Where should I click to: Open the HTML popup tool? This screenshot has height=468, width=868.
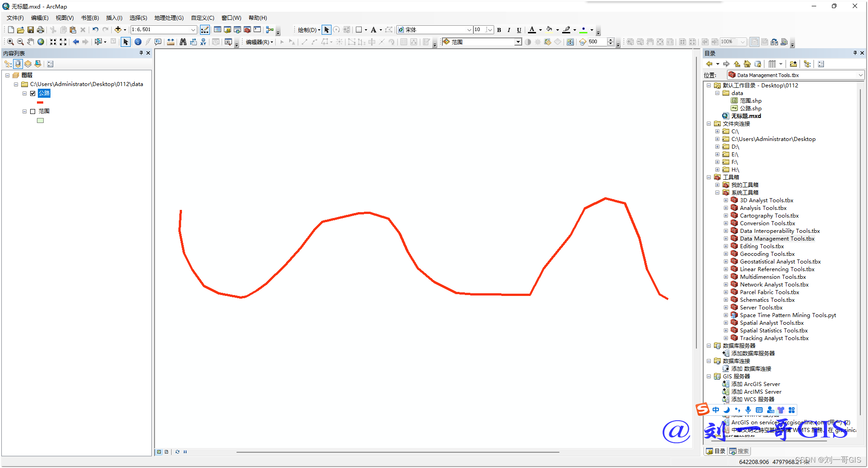click(x=158, y=42)
